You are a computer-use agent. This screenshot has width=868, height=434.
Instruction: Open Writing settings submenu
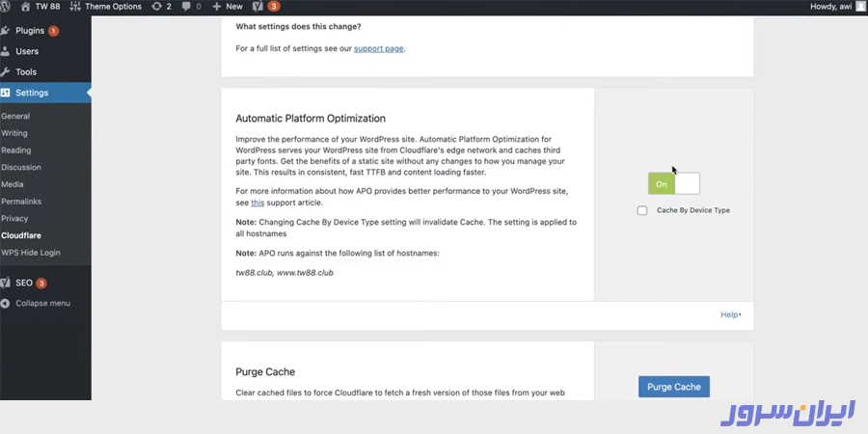point(14,133)
